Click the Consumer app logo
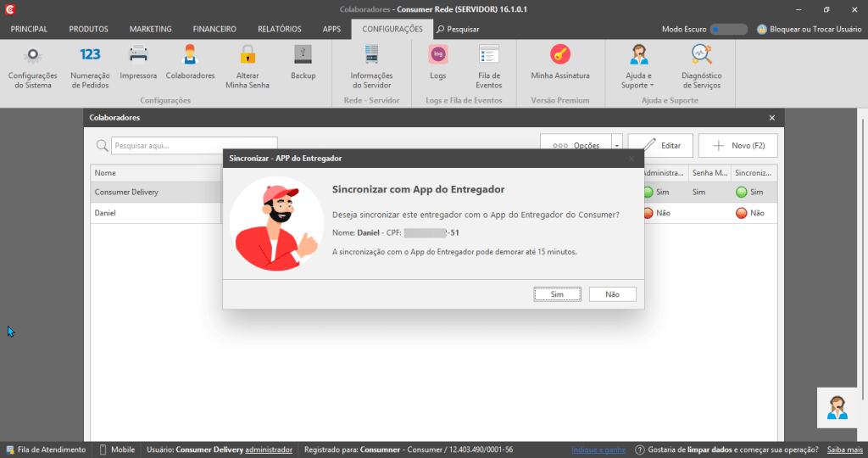 tap(9, 9)
